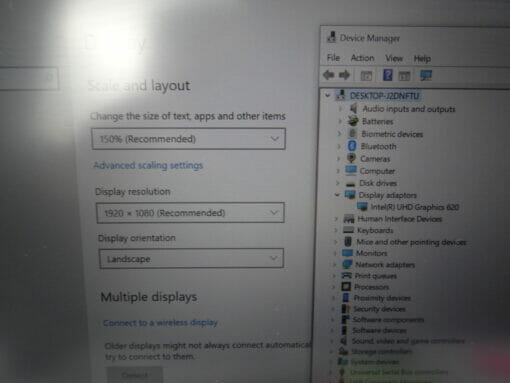
Task: Select the Cameras category icon
Action: tap(351, 158)
